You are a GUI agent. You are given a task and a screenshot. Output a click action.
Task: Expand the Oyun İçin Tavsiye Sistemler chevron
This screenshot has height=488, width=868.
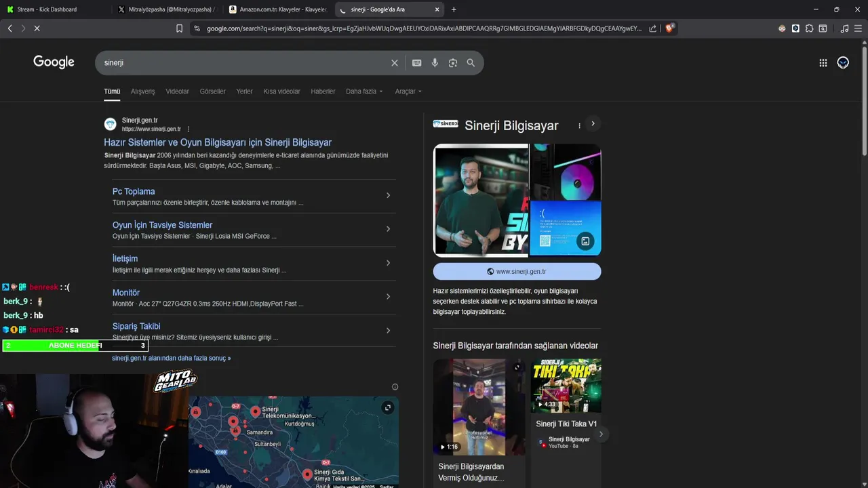388,229
